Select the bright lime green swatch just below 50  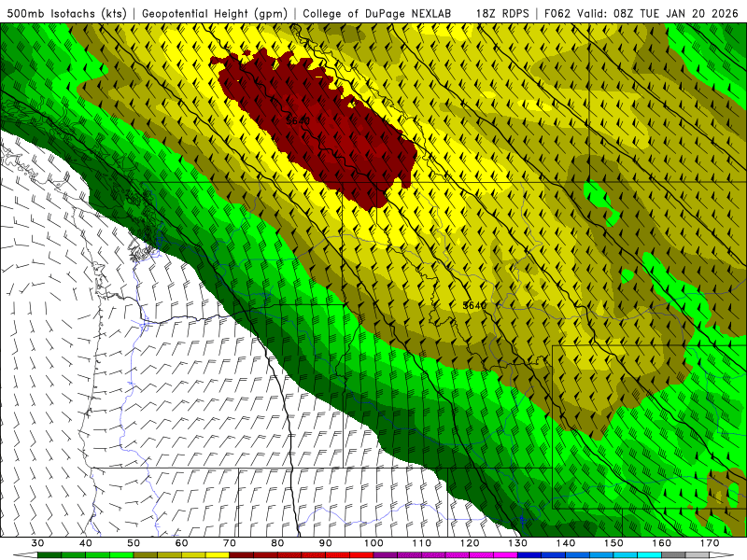click(x=121, y=554)
